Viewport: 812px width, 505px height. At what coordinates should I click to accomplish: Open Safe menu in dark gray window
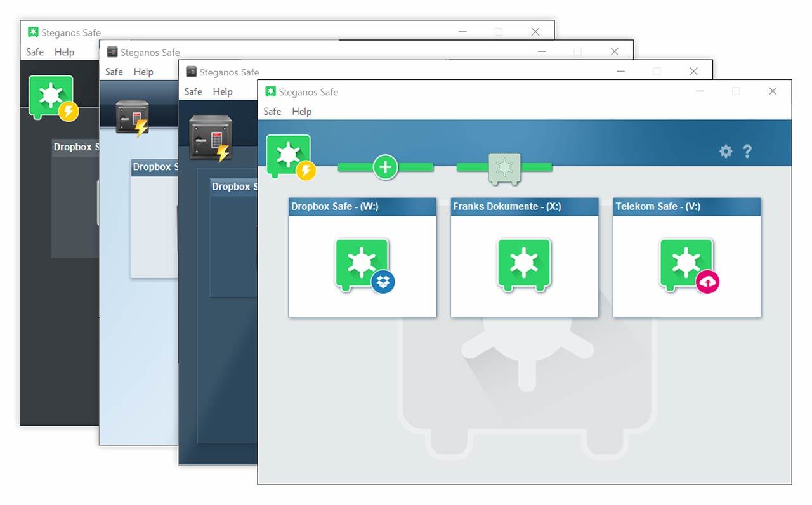click(35, 52)
